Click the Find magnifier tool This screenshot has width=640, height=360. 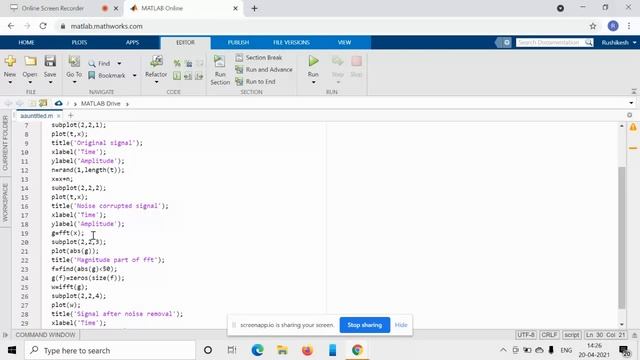tap(92, 64)
